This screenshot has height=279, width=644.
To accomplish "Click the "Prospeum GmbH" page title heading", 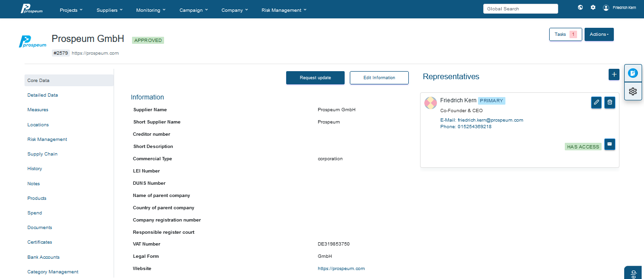I will pyautogui.click(x=88, y=39).
